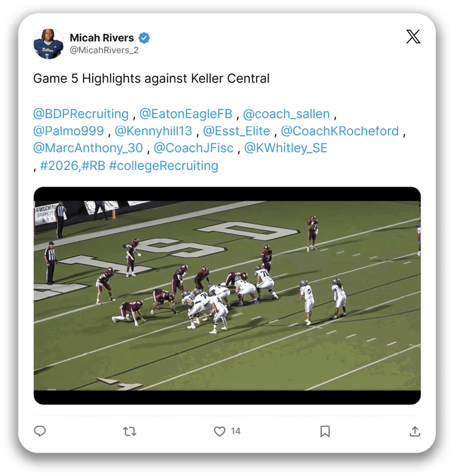Click the blue verified badge
454x476 pixels.
[x=144, y=38]
